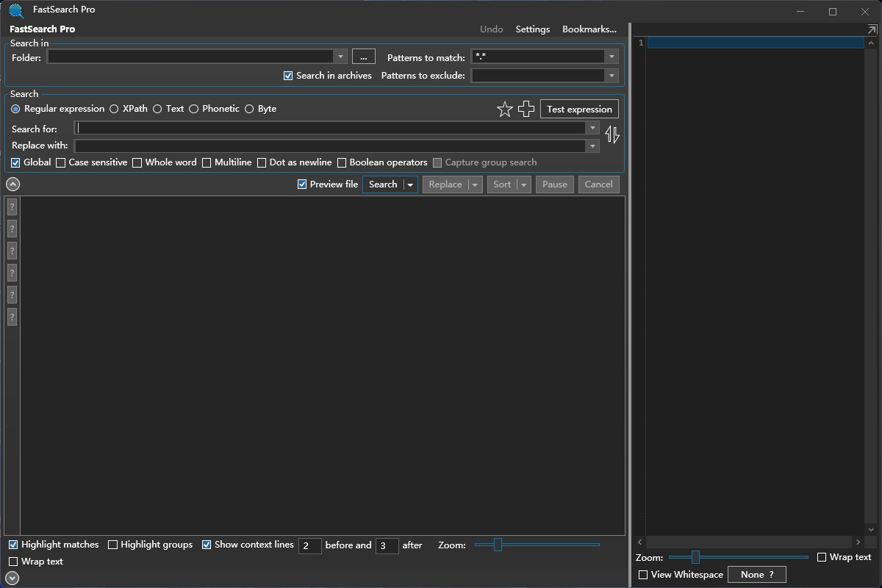The height and width of the screenshot is (588, 882).
Task: Click Undo in the top menu
Action: click(x=492, y=29)
